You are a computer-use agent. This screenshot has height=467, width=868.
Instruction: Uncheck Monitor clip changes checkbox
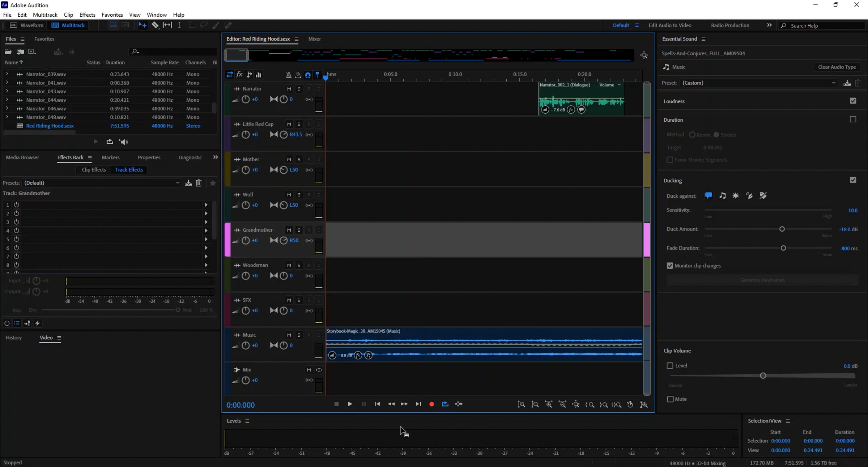[670, 266]
